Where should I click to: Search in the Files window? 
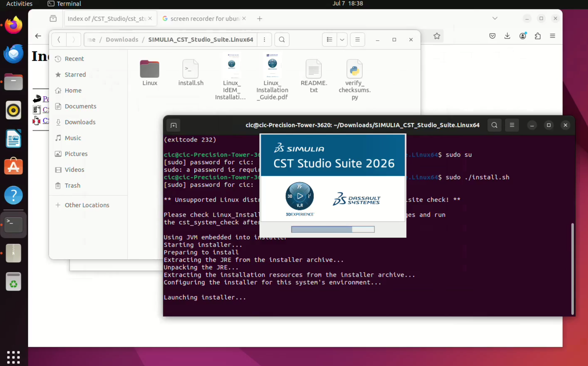(282, 39)
